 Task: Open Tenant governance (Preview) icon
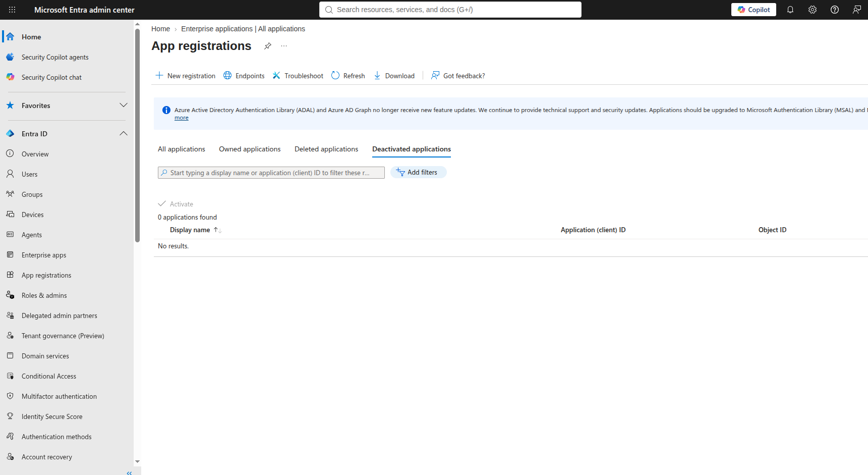pos(10,335)
